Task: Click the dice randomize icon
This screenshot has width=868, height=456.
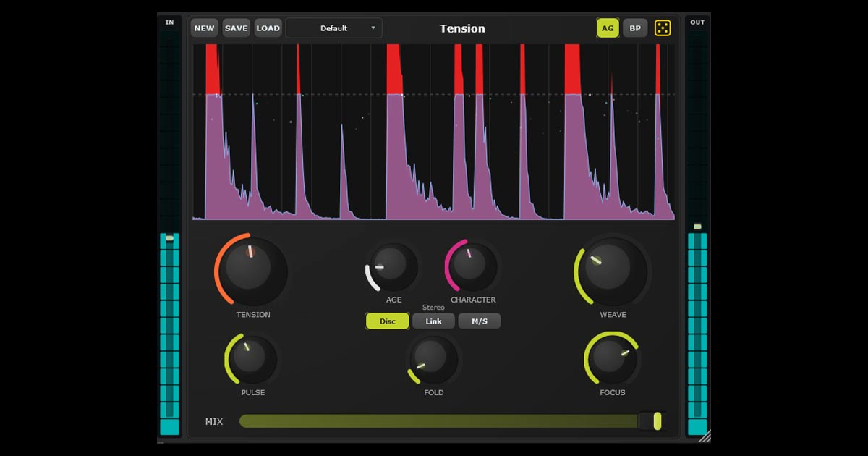Action: coord(664,28)
